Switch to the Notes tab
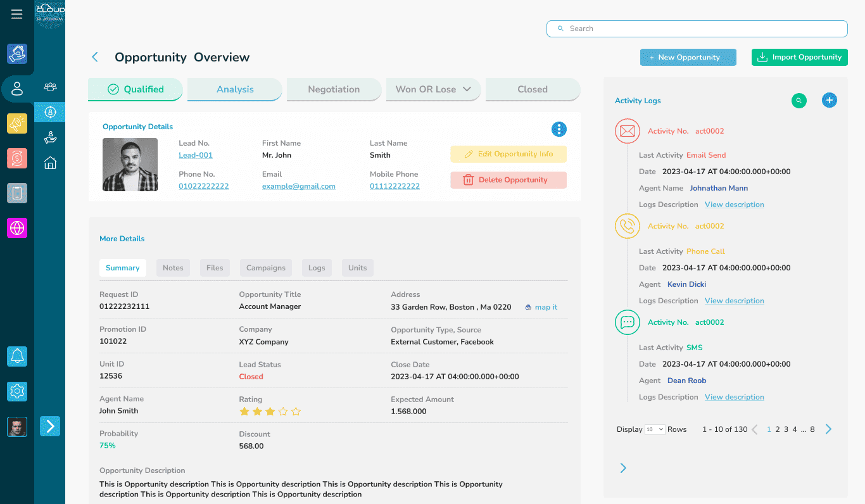The image size is (865, 504). (173, 268)
